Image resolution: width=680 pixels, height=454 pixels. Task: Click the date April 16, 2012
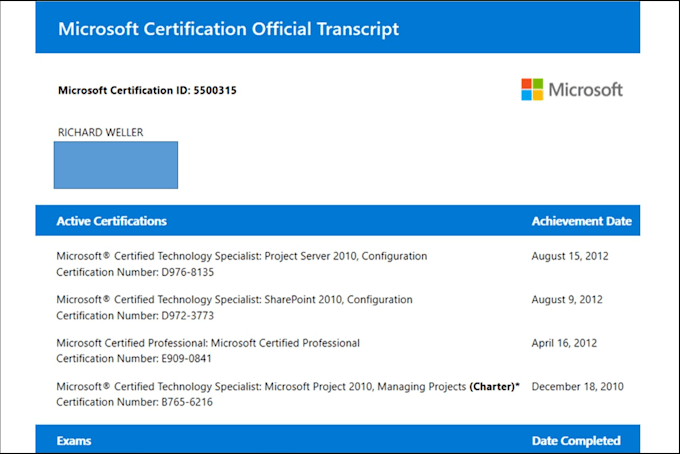[564, 343]
